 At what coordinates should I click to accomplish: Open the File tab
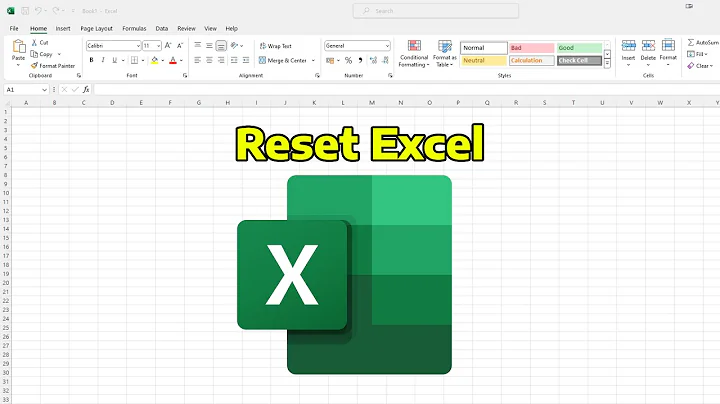[x=14, y=28]
